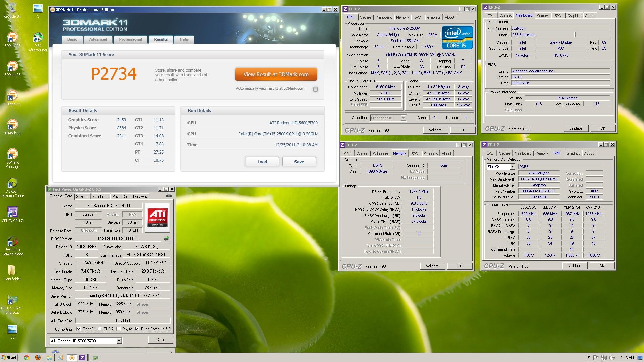
Task: Toggle the CUDA checkbox in GPU-Z
Action: tap(100, 329)
